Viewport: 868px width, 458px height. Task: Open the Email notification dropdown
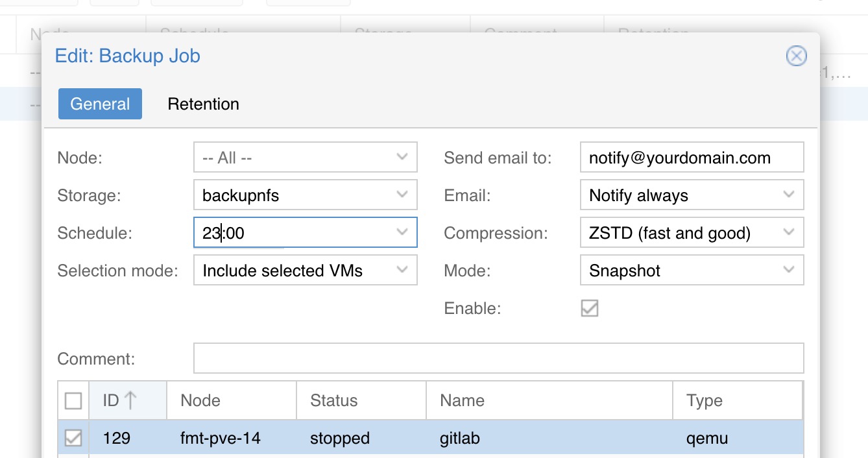tap(788, 195)
